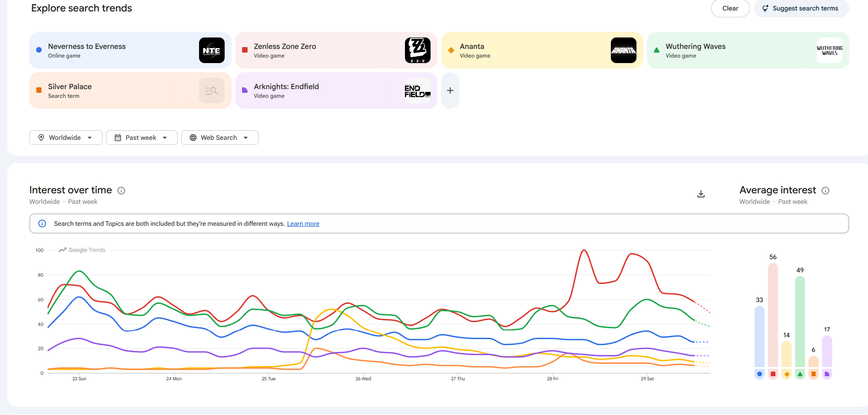The height and width of the screenshot is (415, 868).
Task: Click the "Interest over time" heading
Action: (x=70, y=190)
